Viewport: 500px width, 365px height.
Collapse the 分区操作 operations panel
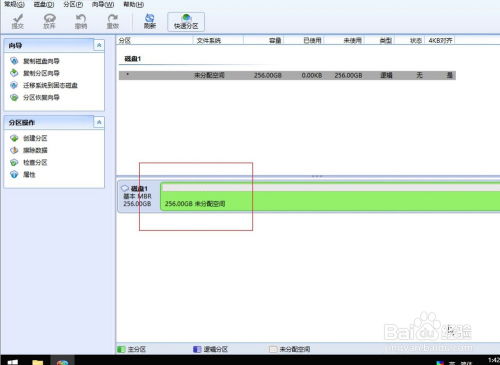[x=99, y=122]
